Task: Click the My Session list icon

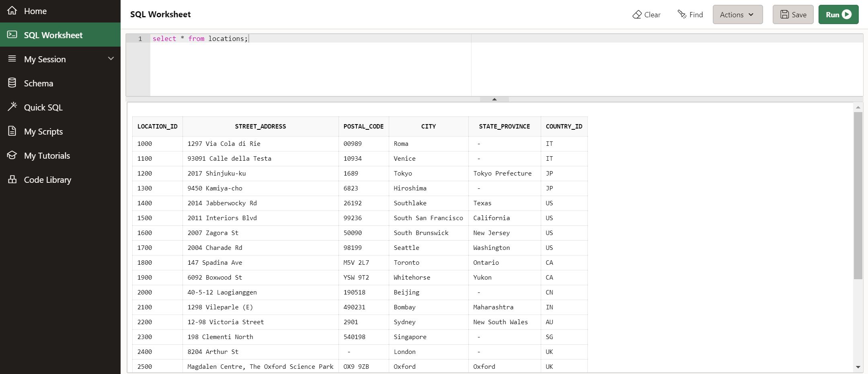Action: [x=12, y=59]
